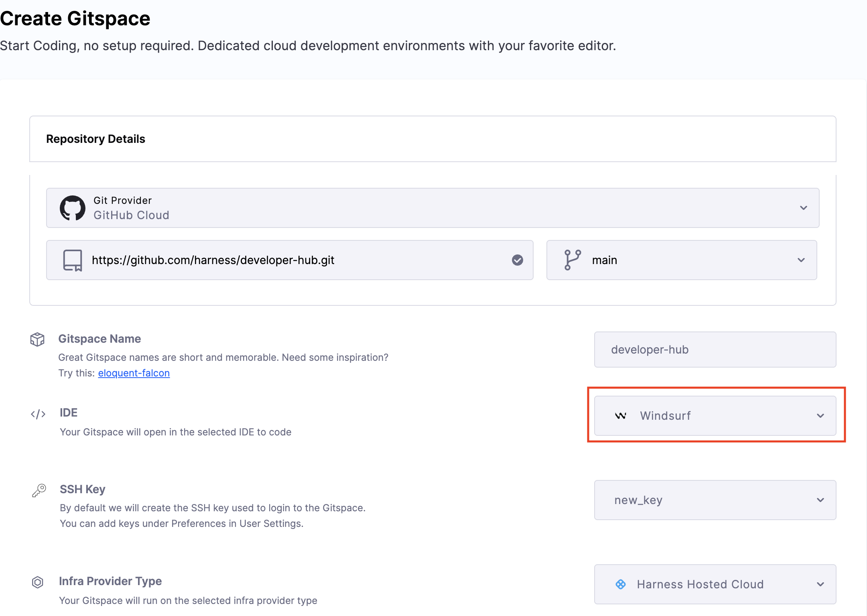Focus the developer-hub name field
867x616 pixels.
(x=715, y=350)
